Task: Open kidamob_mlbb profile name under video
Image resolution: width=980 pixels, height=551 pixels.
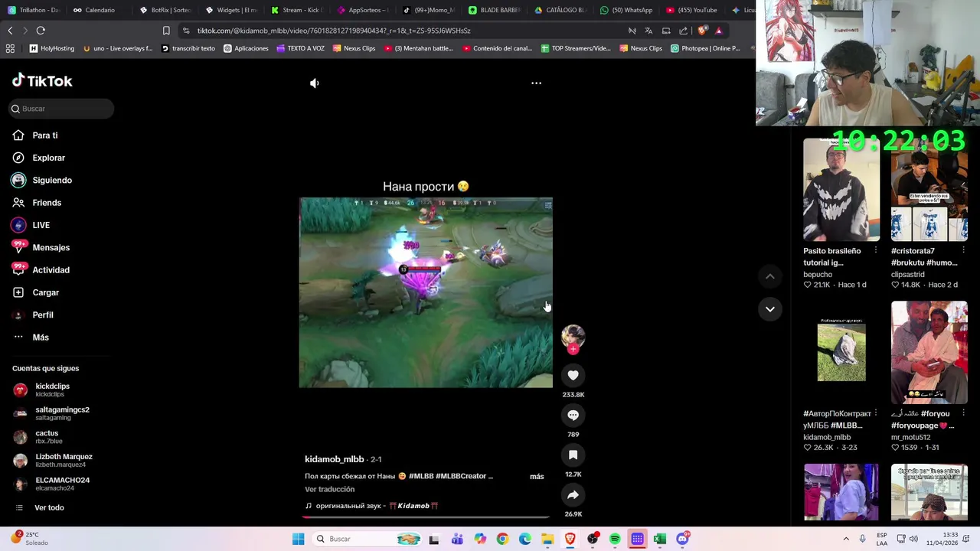Action: (334, 459)
